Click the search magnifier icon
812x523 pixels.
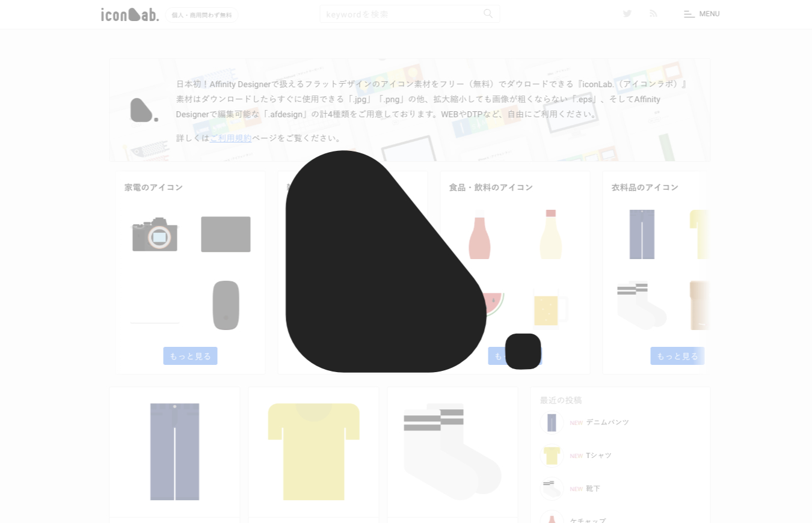488,14
